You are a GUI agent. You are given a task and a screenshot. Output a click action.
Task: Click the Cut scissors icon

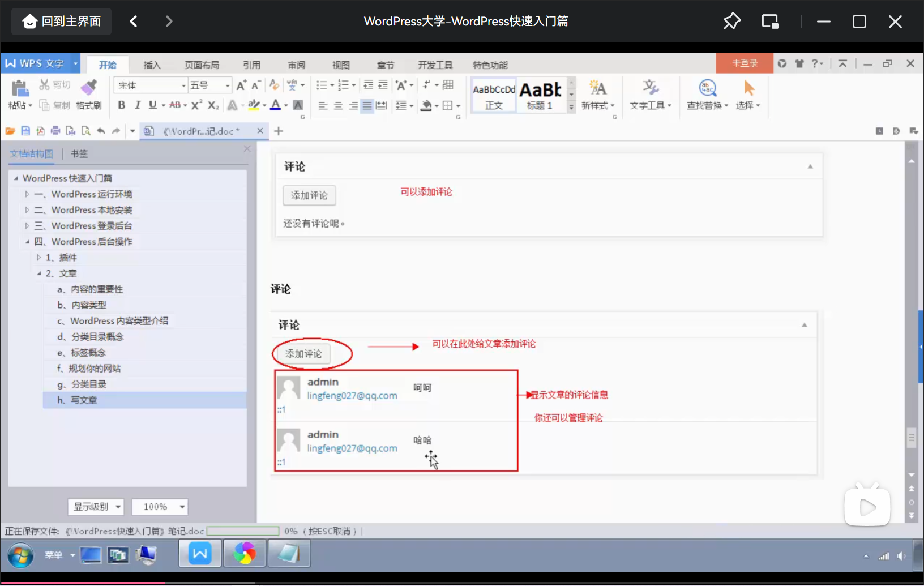pyautogui.click(x=44, y=85)
